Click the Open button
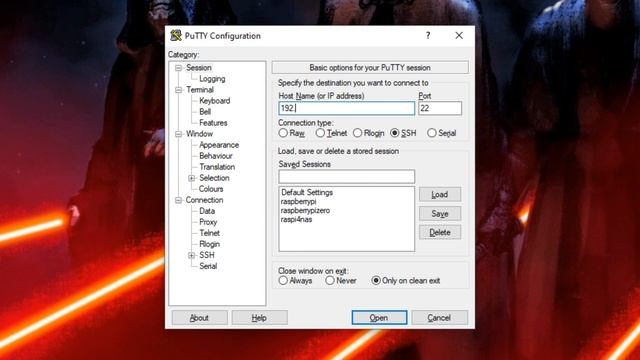Screen dimensions: 640x360 pyautogui.click(x=379, y=318)
